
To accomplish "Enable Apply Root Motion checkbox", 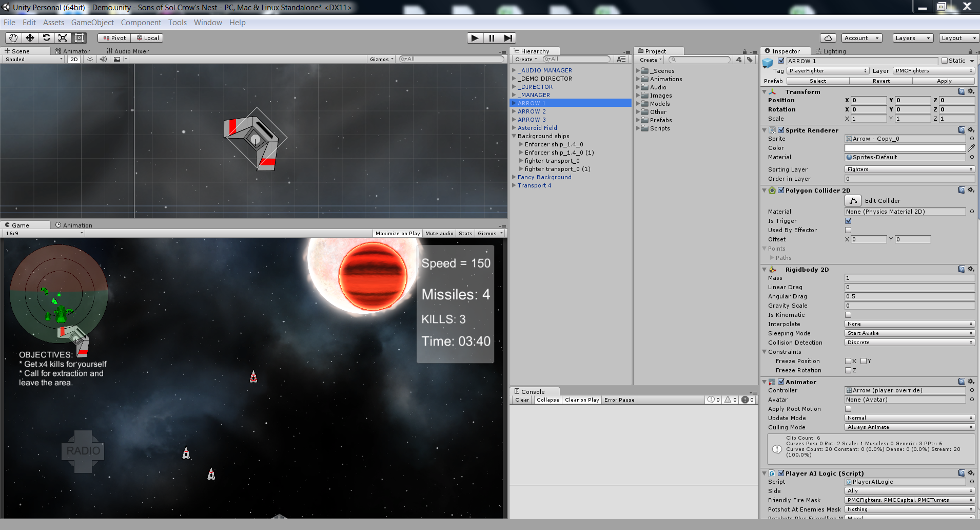I will click(848, 409).
